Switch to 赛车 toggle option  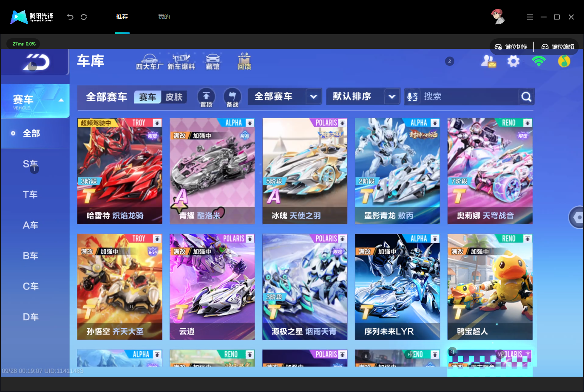147,97
